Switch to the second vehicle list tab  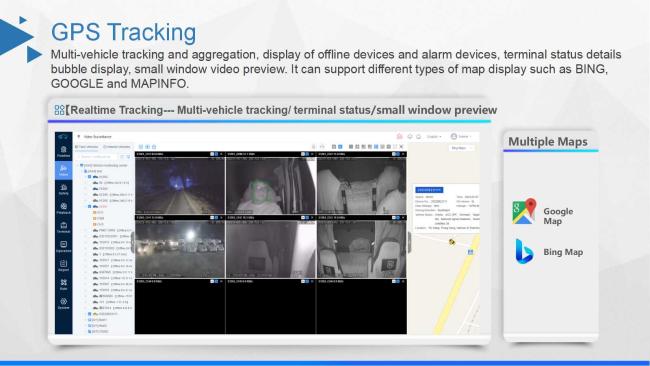[116, 147]
